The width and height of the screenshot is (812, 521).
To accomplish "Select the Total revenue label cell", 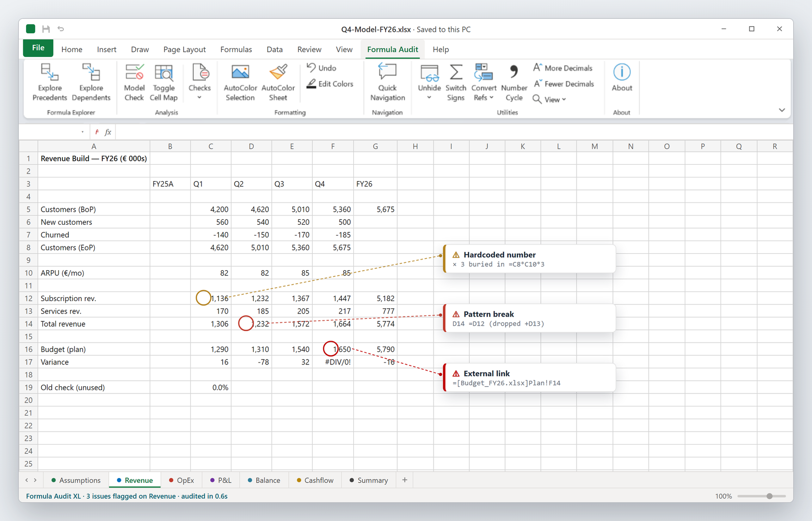I will pos(94,324).
